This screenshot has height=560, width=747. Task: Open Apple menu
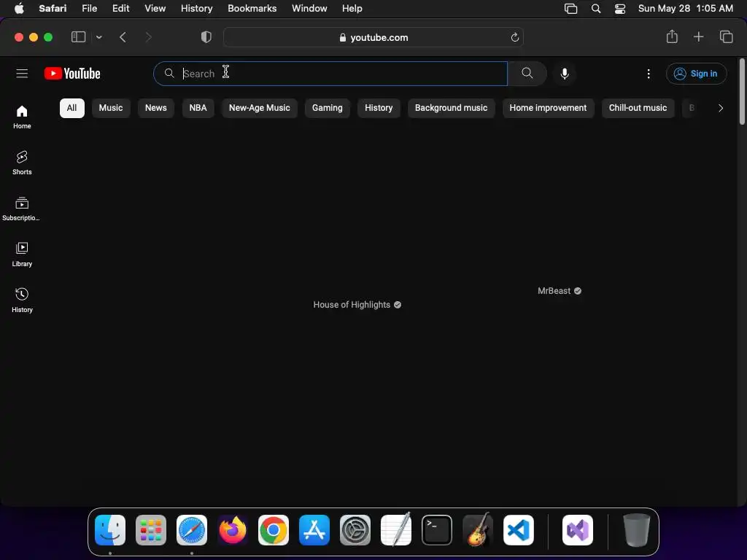click(19, 9)
